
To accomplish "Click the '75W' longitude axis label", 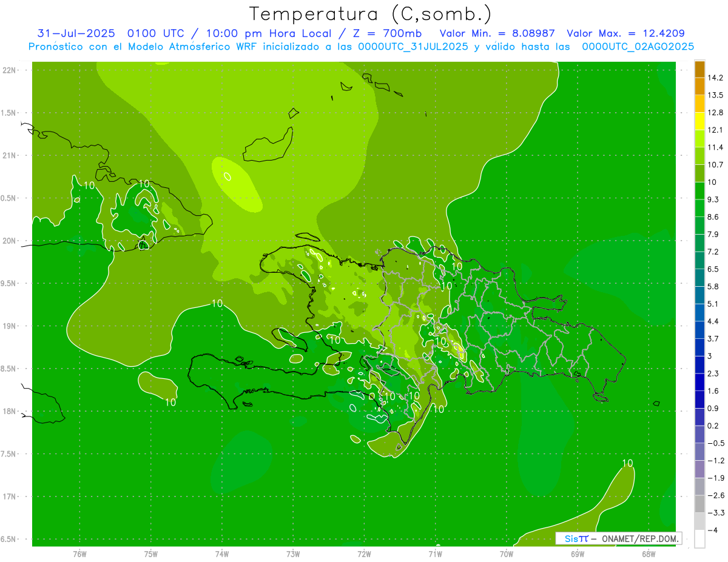I will (x=150, y=554).
